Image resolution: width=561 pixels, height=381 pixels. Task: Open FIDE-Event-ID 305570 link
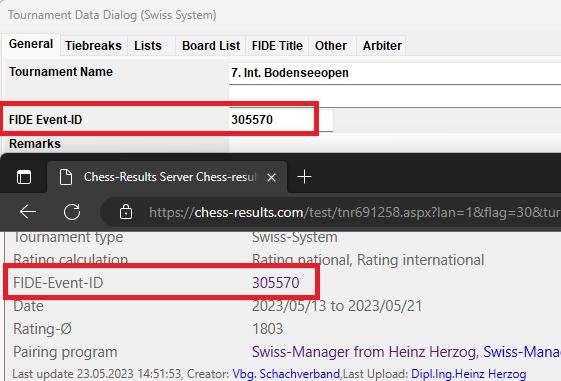pos(275,283)
